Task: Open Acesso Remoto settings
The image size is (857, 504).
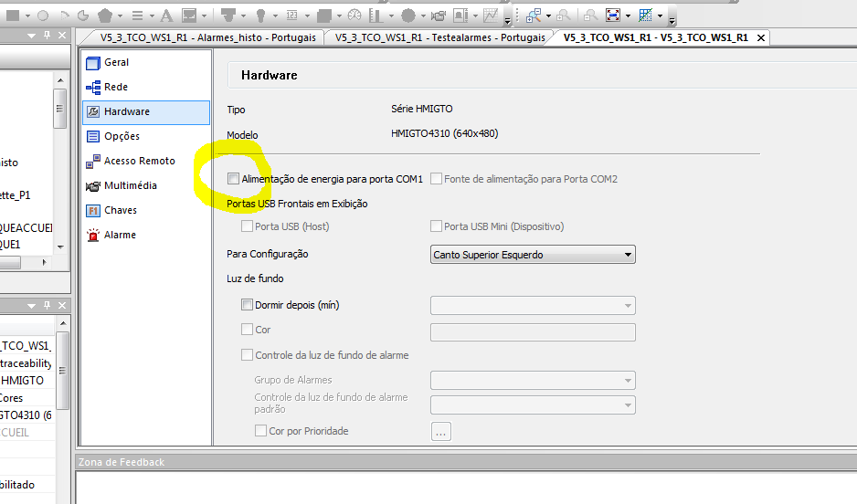Action: point(139,161)
